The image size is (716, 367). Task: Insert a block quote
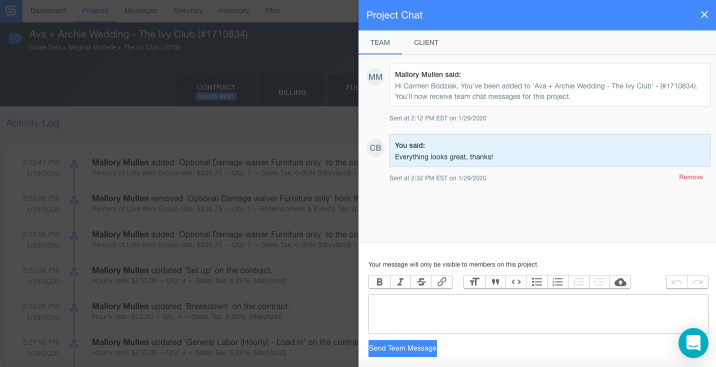495,282
